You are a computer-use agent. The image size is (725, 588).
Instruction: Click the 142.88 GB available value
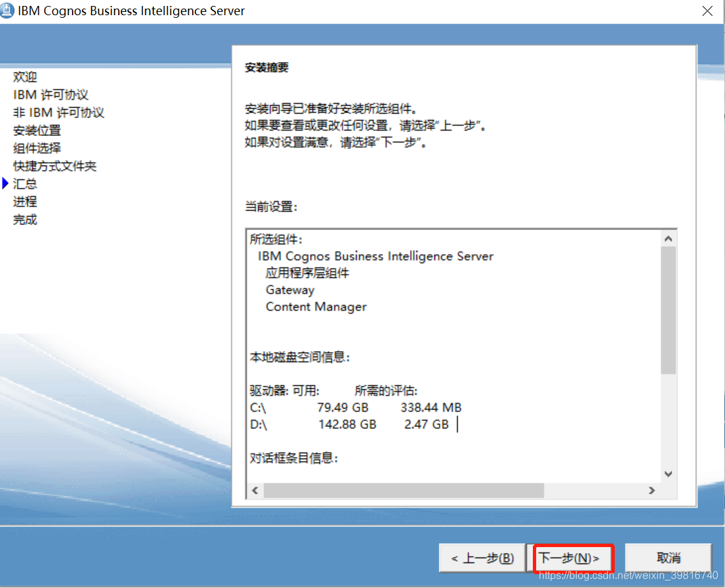[x=347, y=424]
